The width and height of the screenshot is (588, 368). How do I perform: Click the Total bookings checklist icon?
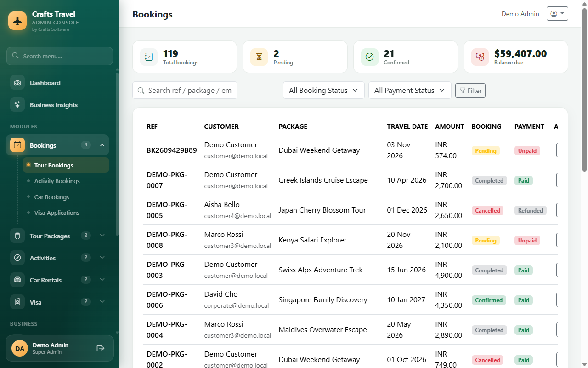pos(149,57)
